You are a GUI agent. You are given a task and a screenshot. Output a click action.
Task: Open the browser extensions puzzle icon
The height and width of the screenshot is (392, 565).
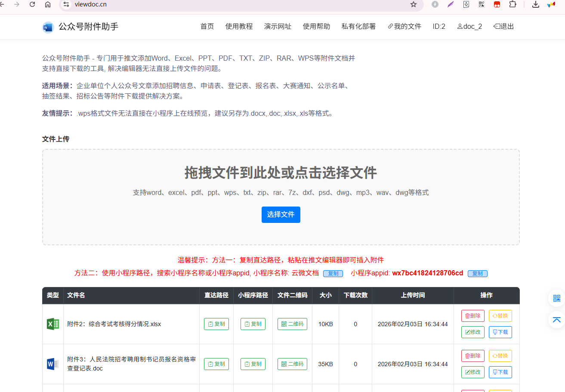513,4
